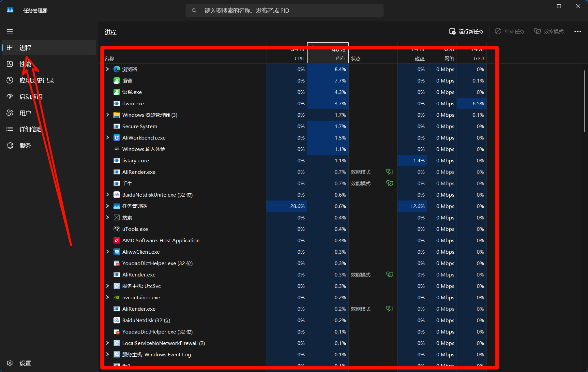This screenshot has width=588, height=372.
Task: Expand LocalServiceNoNetworkFirewall (2) group
Action: click(x=107, y=343)
